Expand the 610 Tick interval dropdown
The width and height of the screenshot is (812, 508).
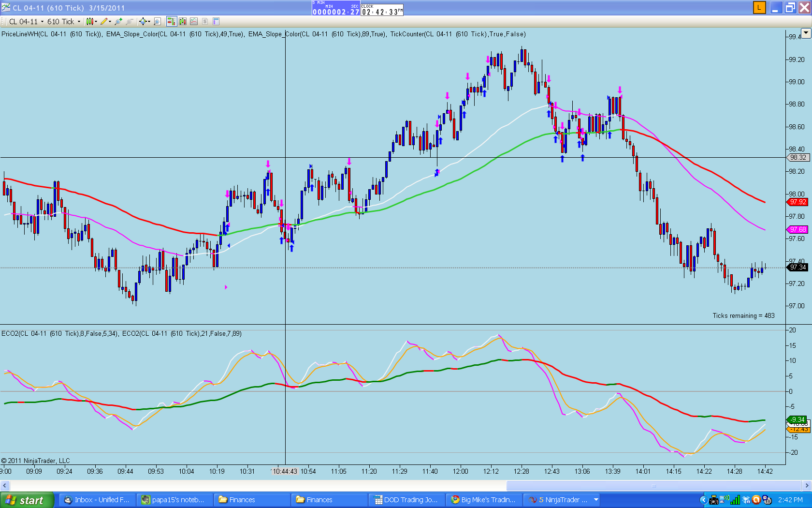[x=64, y=21]
